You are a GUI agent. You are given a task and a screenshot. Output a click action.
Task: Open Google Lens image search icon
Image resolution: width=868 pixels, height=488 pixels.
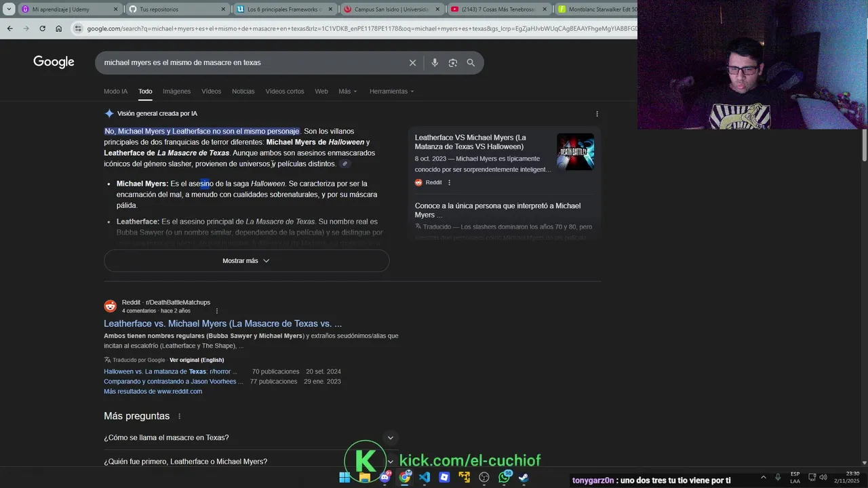pos(452,62)
